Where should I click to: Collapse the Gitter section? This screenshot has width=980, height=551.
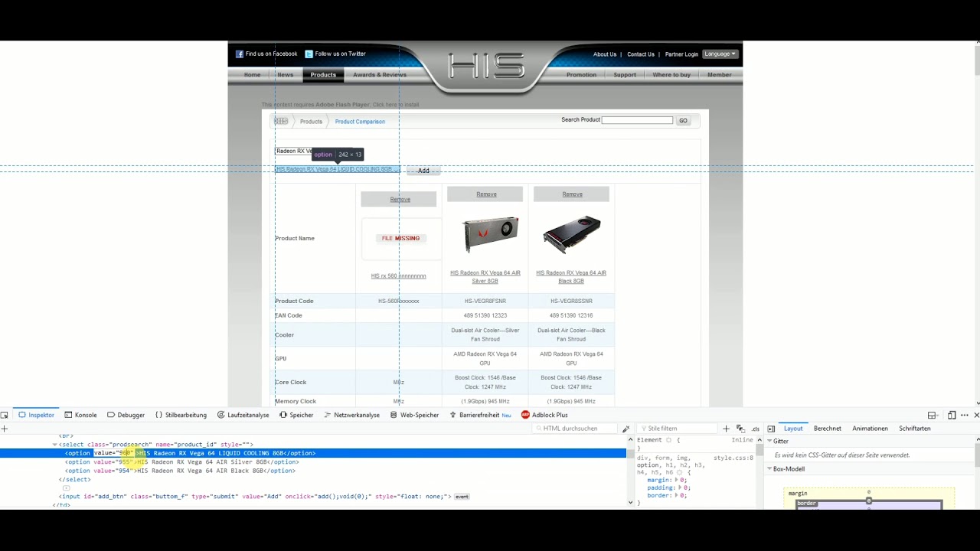pyautogui.click(x=769, y=442)
